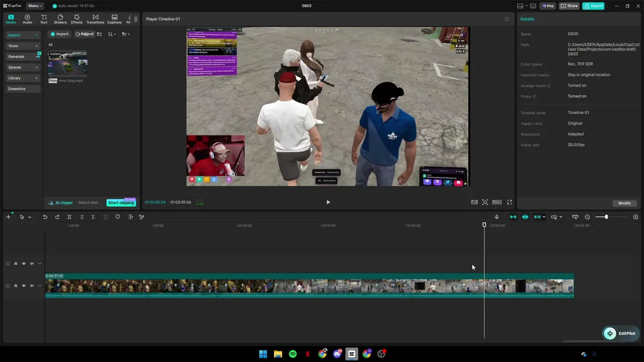This screenshot has width=644, height=362.
Task: Open the Text tab
Action: (44, 19)
